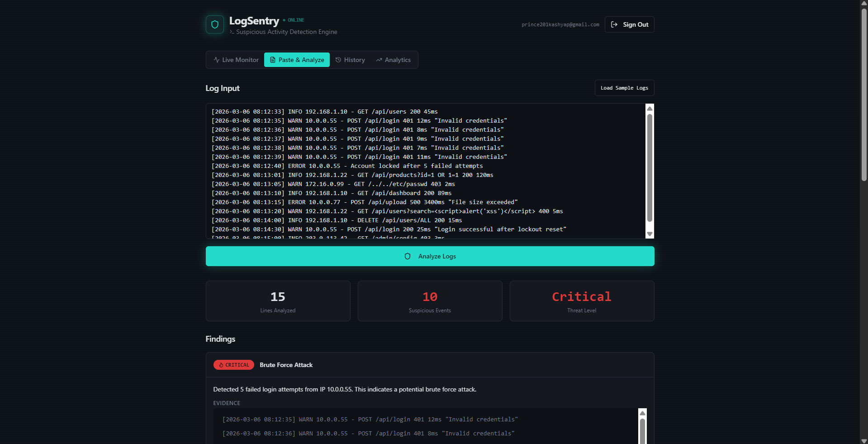The height and width of the screenshot is (444, 868).
Task: Click the /api/dashboard log line
Action: 332,193
